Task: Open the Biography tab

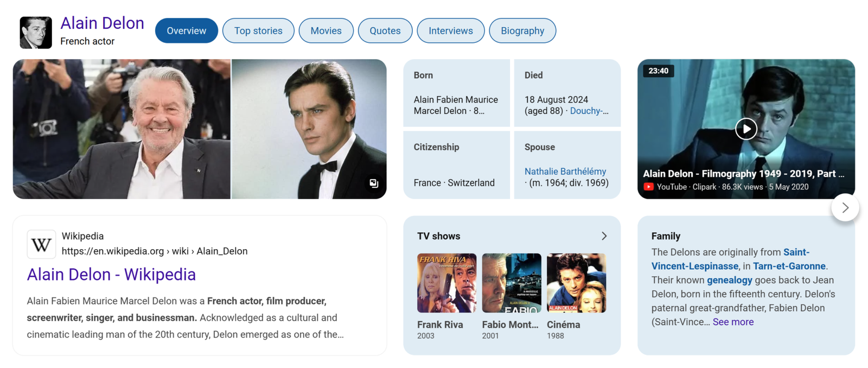Action: pyautogui.click(x=522, y=31)
